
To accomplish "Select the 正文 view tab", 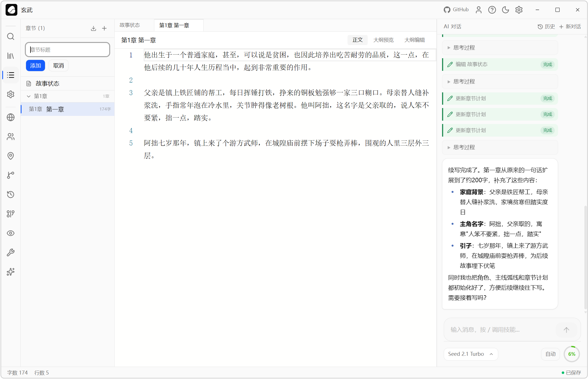I will pos(358,40).
